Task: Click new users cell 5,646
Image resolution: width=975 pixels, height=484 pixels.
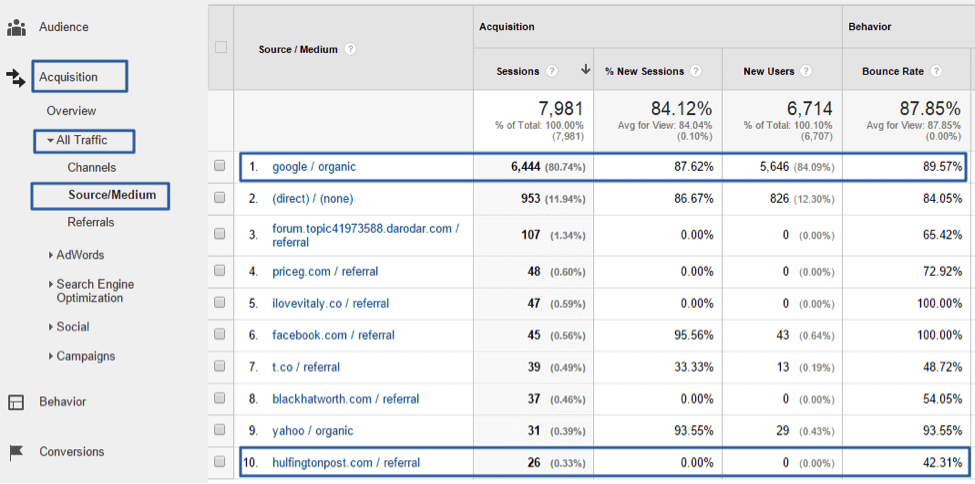Action: (x=772, y=167)
